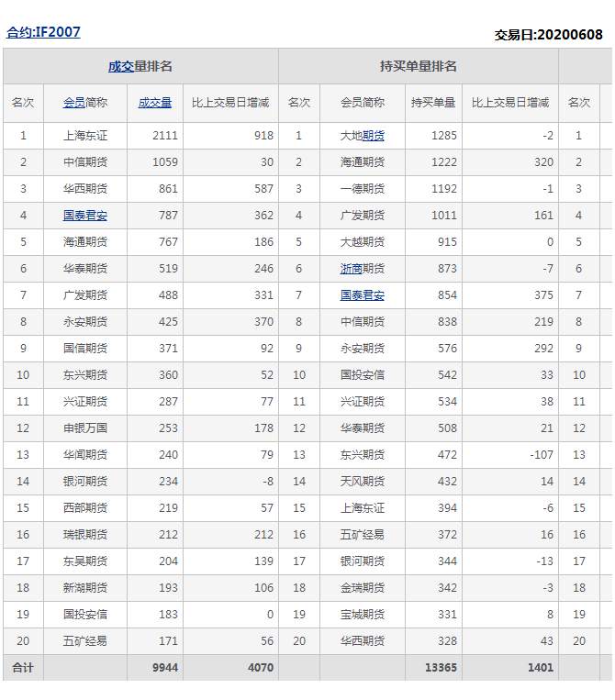Viewport: 615px width, 700px height.
Task: Click 银河期货 in volume ranking row 14
Action: (85, 482)
